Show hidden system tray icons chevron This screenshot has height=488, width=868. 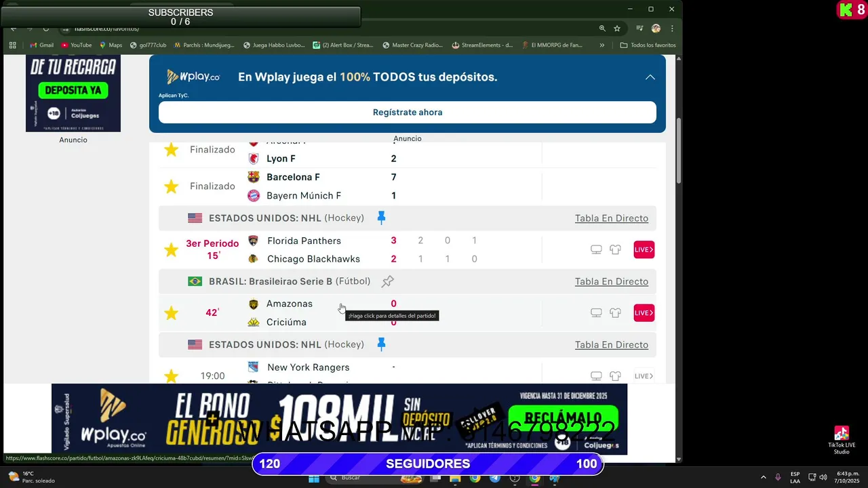(x=764, y=477)
